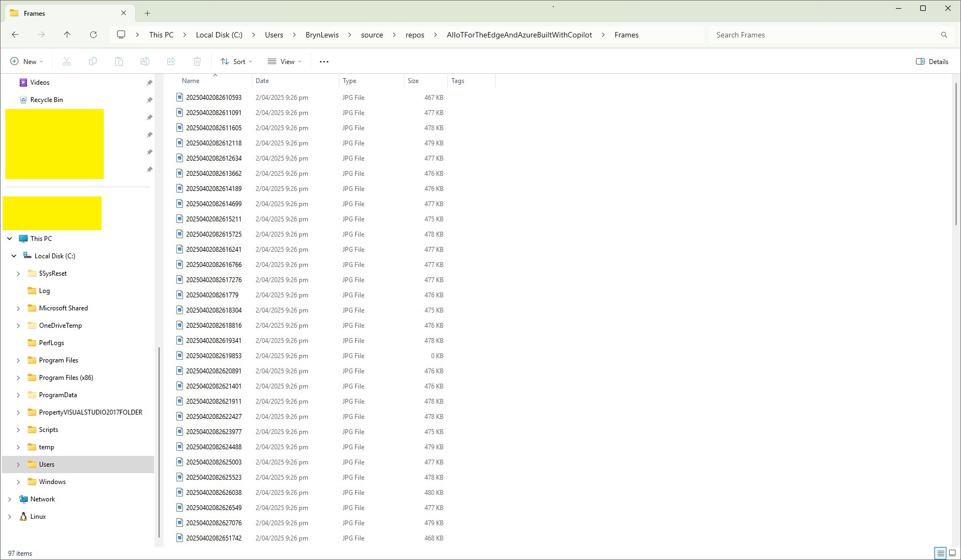Open the Sort dropdown

pos(236,62)
